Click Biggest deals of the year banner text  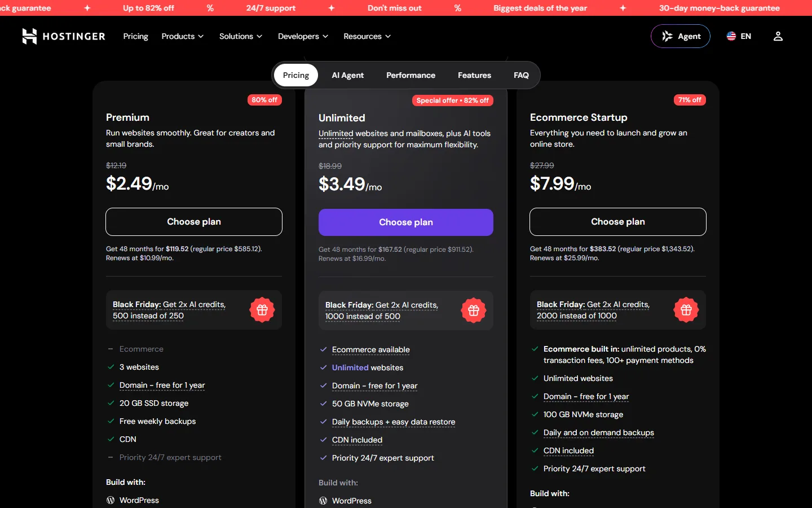click(540, 8)
